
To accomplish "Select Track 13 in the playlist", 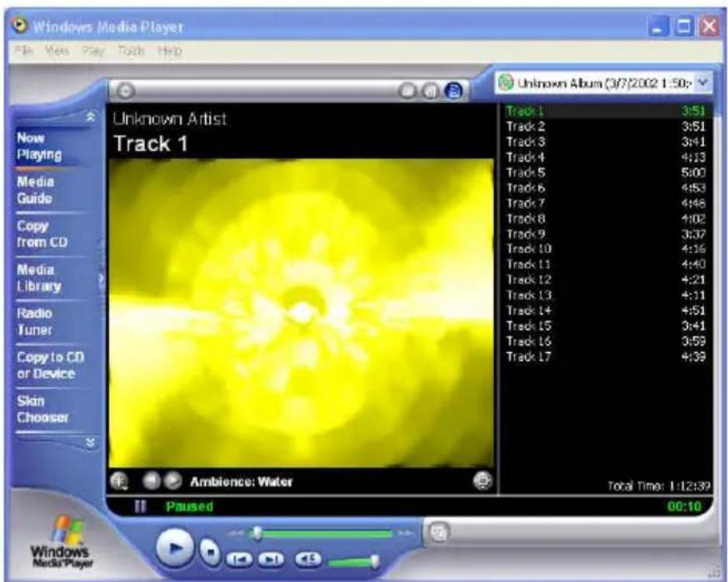I will [606, 296].
